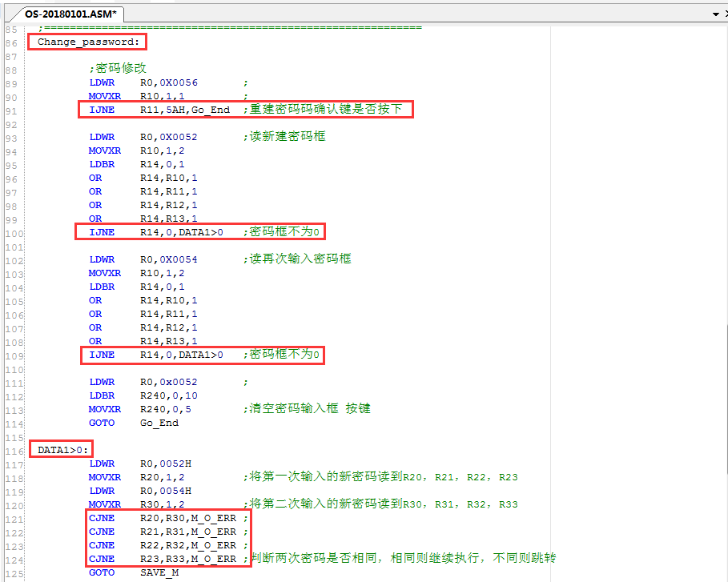Click 'LDWR R0,0x0052' on line 111

pos(143,382)
